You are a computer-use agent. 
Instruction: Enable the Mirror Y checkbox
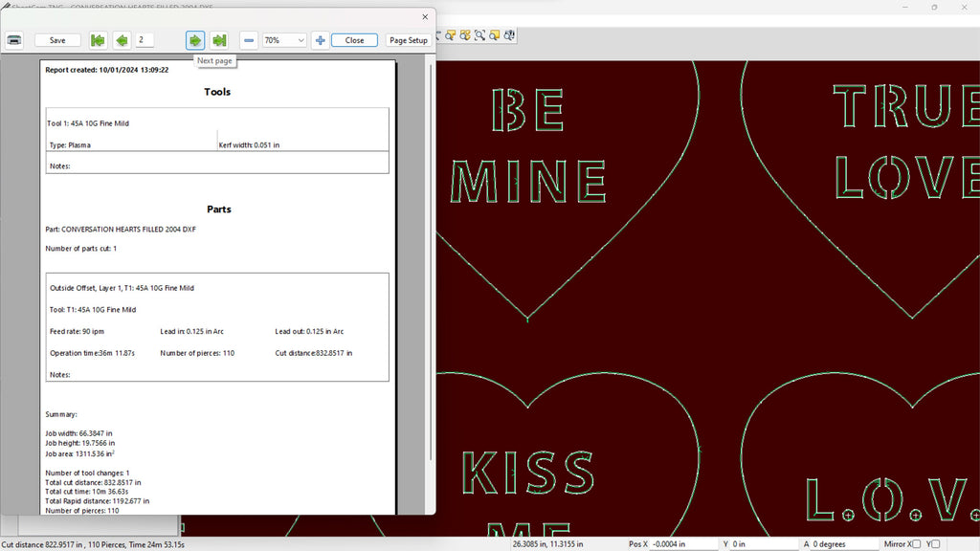(936, 544)
